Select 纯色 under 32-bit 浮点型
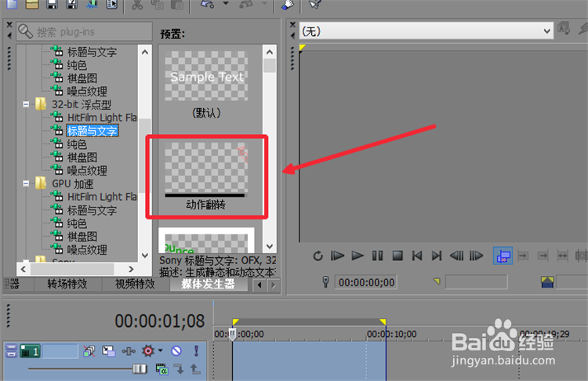The width and height of the screenshot is (588, 381). tap(77, 144)
